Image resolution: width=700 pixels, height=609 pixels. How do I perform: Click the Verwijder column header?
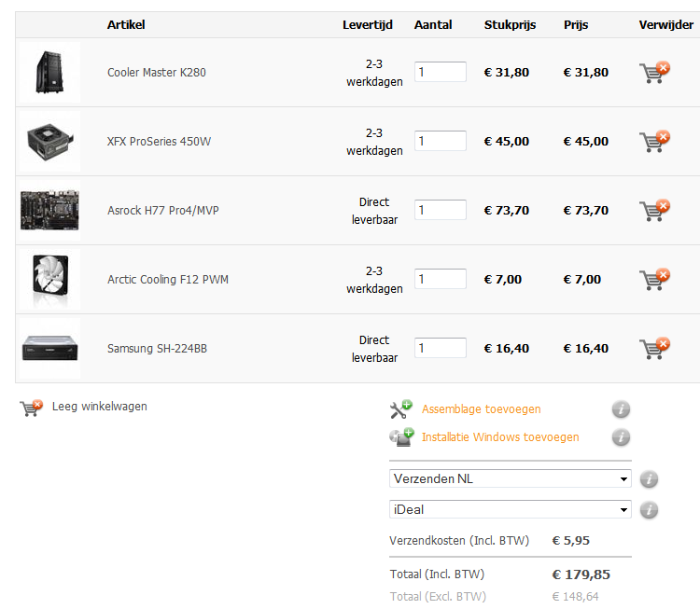click(x=666, y=25)
